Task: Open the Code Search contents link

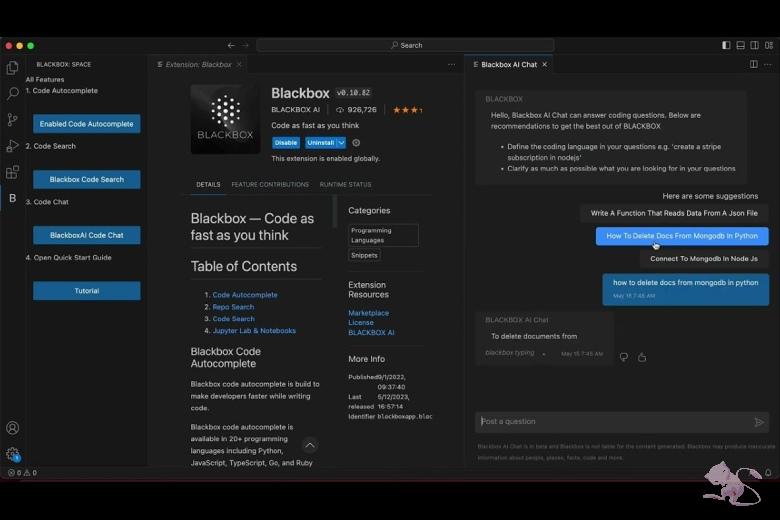Action: point(233,319)
